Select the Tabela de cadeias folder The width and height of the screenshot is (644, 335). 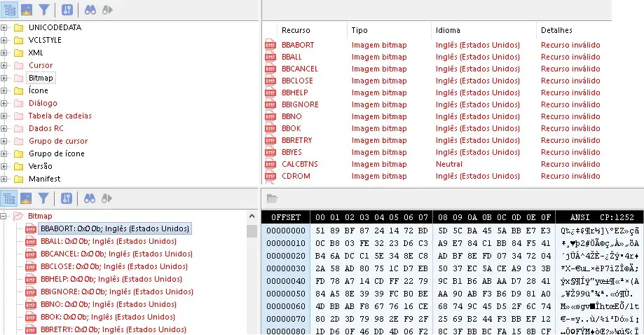(60, 116)
